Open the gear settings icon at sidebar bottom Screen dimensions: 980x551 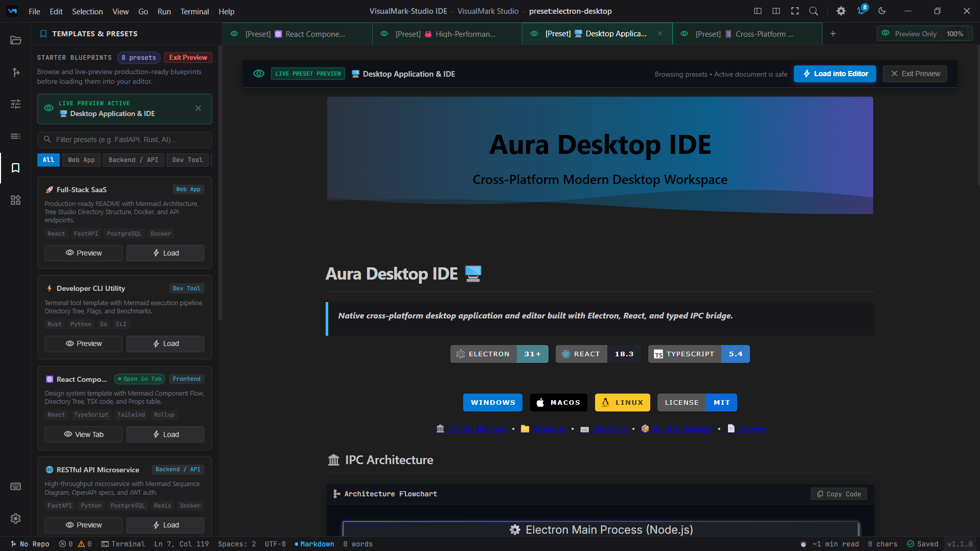[x=15, y=518]
